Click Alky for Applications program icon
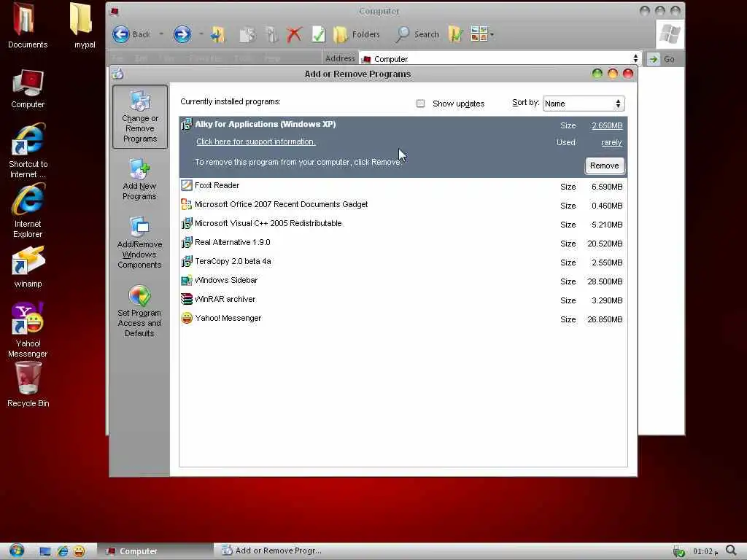The height and width of the screenshot is (560, 747). click(x=187, y=124)
